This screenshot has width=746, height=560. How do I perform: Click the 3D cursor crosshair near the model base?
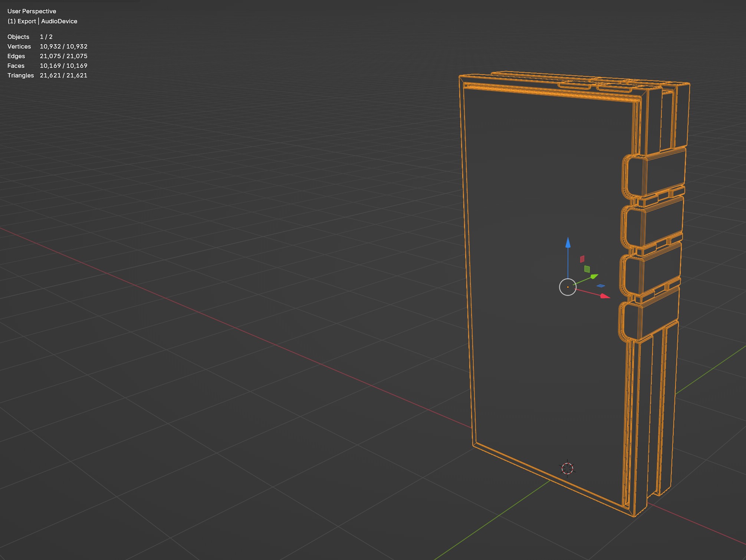(567, 468)
